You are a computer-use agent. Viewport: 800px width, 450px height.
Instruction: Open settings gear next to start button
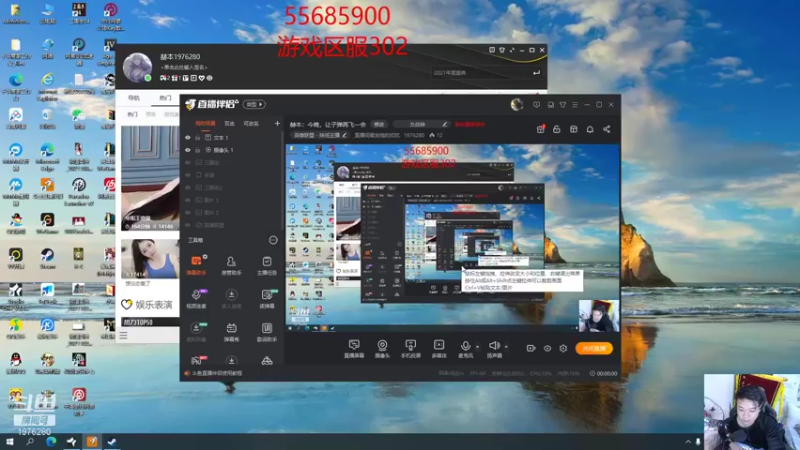click(563, 348)
